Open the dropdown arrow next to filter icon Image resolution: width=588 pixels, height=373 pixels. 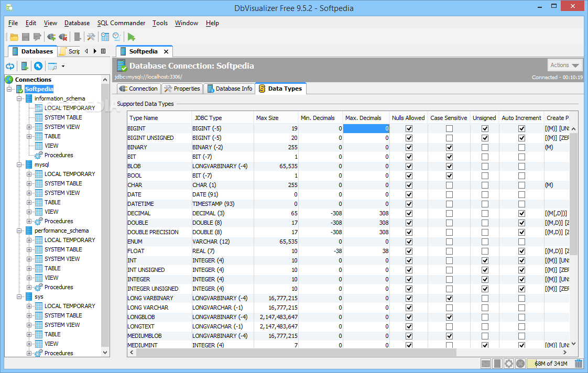[63, 67]
